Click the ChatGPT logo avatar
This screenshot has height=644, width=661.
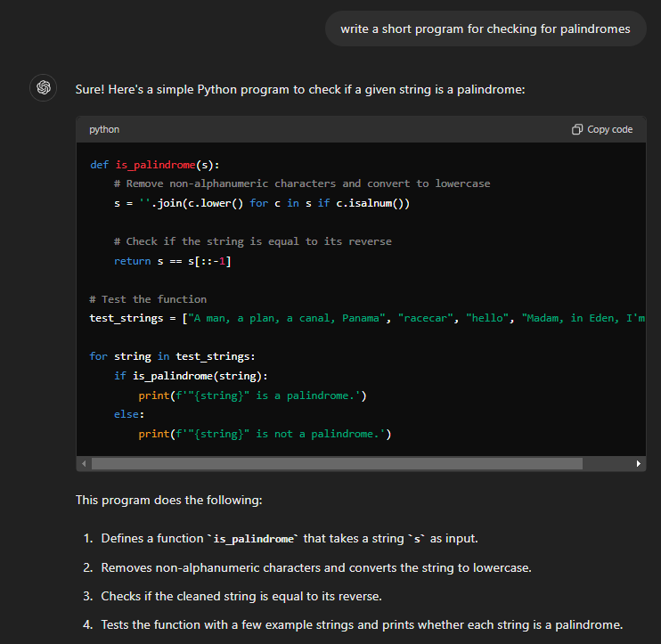pos(43,89)
